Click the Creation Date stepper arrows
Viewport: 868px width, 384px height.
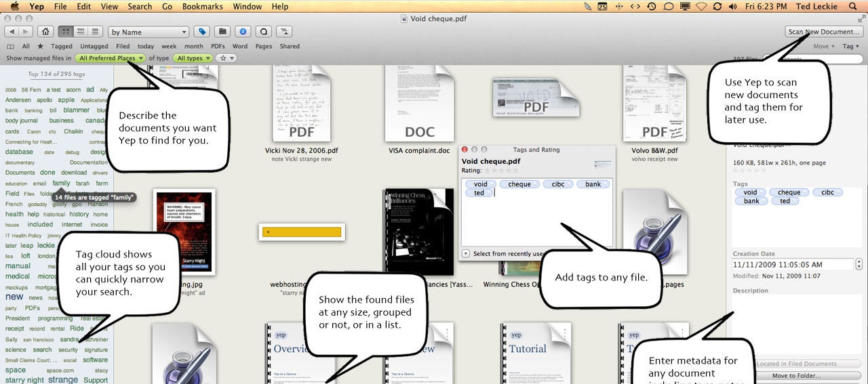pyautogui.click(x=859, y=264)
